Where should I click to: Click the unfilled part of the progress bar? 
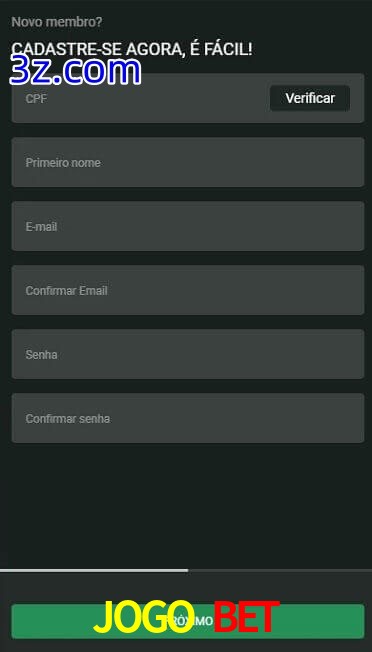(x=280, y=570)
